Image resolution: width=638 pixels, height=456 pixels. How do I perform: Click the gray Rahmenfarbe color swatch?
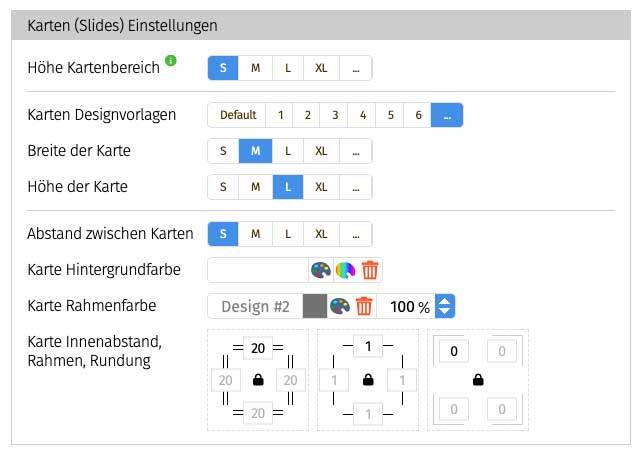click(314, 306)
